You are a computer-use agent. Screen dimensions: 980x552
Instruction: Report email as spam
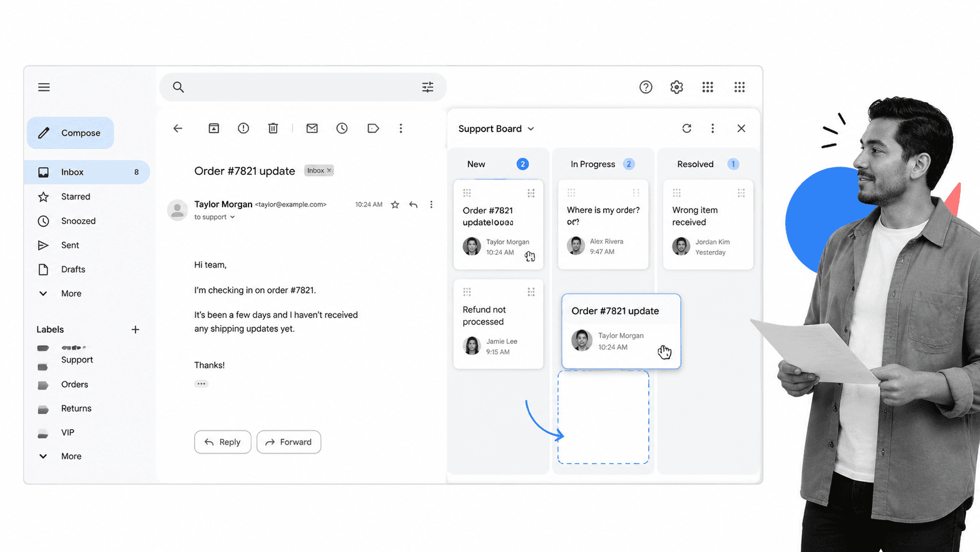point(243,128)
